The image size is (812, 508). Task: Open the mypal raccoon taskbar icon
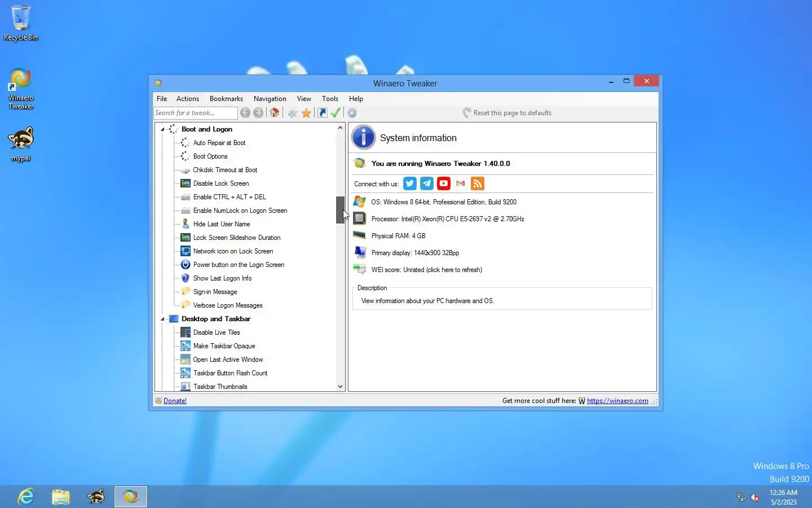click(x=96, y=497)
